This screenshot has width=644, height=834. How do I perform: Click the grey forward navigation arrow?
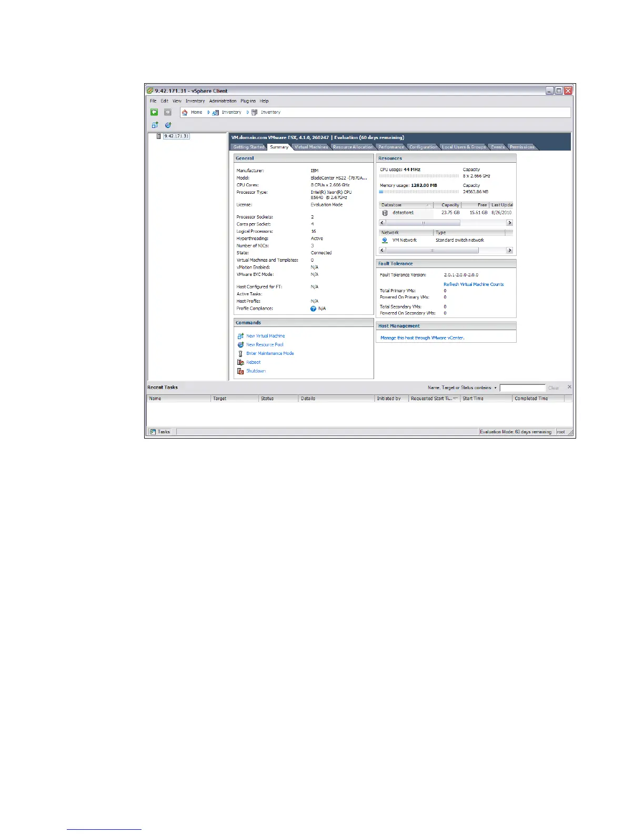pos(168,112)
